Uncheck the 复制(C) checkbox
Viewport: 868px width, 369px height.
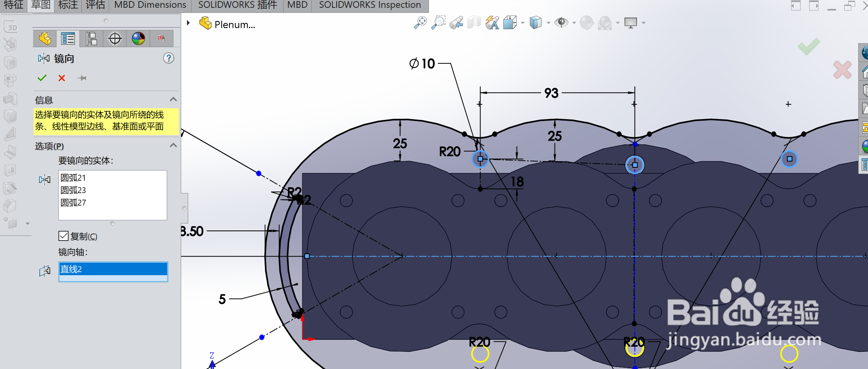pos(63,236)
